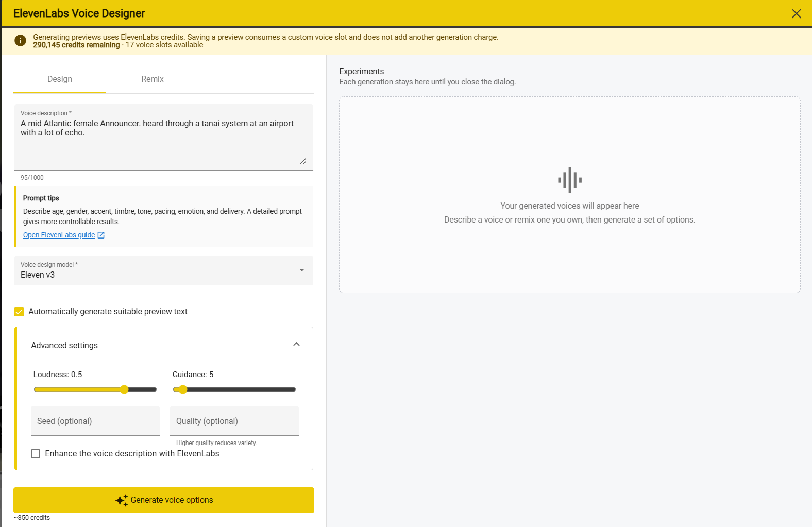Switch to the Remix tab
812x527 pixels.
click(x=153, y=79)
